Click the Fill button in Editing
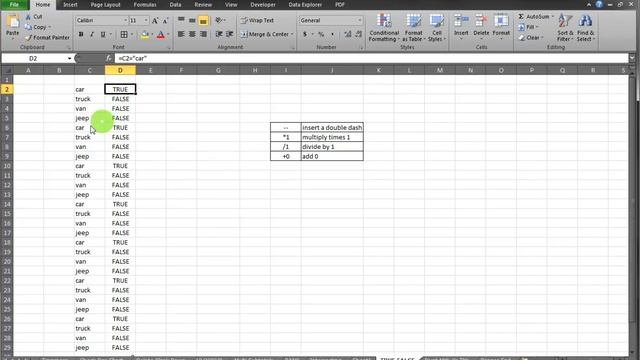This screenshot has height=360, width=640. pyautogui.click(x=527, y=27)
